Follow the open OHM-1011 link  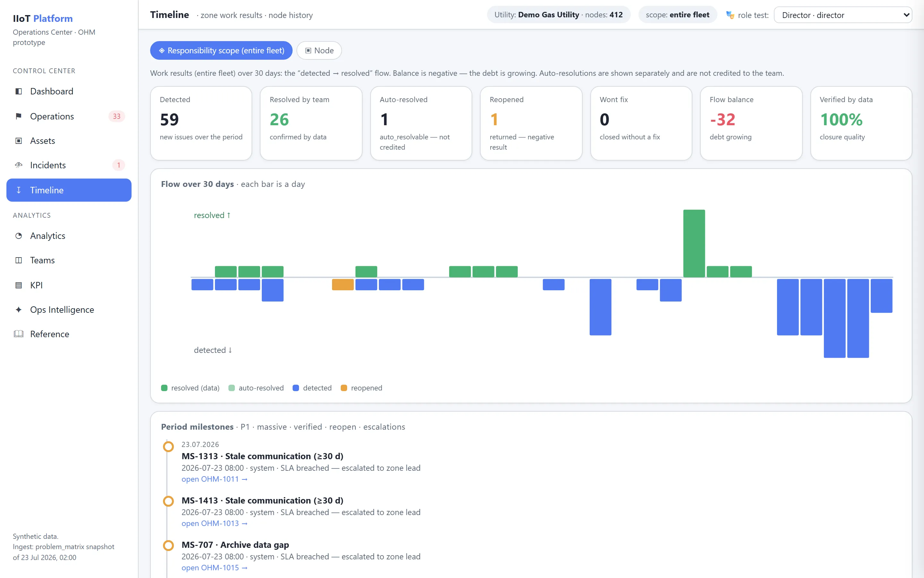(214, 479)
